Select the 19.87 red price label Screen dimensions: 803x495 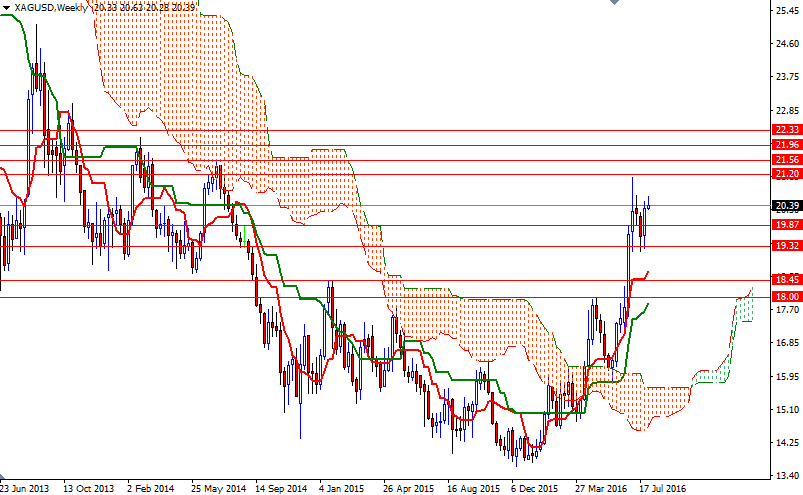787,225
